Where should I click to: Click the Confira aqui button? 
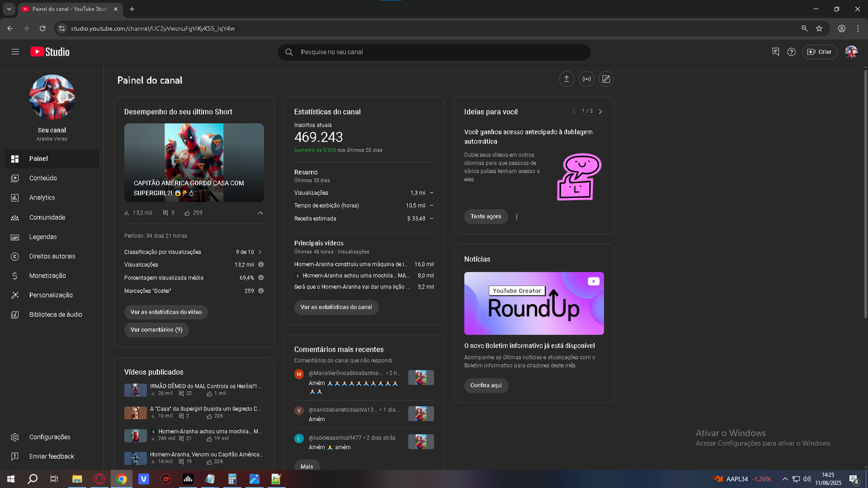[x=486, y=386]
